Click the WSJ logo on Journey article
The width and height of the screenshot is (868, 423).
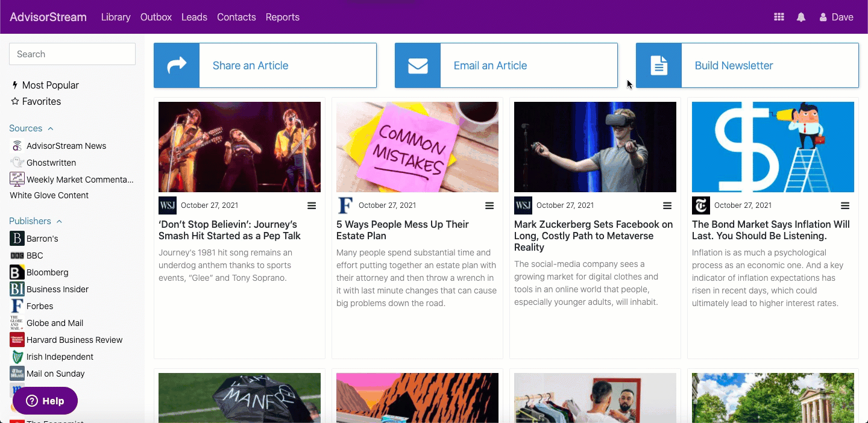(168, 205)
